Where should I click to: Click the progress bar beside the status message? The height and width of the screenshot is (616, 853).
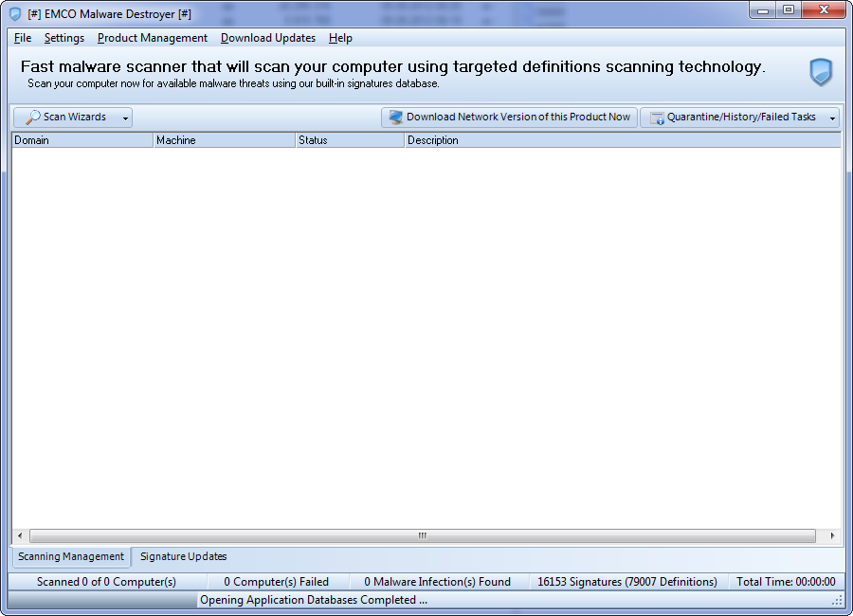[101, 600]
